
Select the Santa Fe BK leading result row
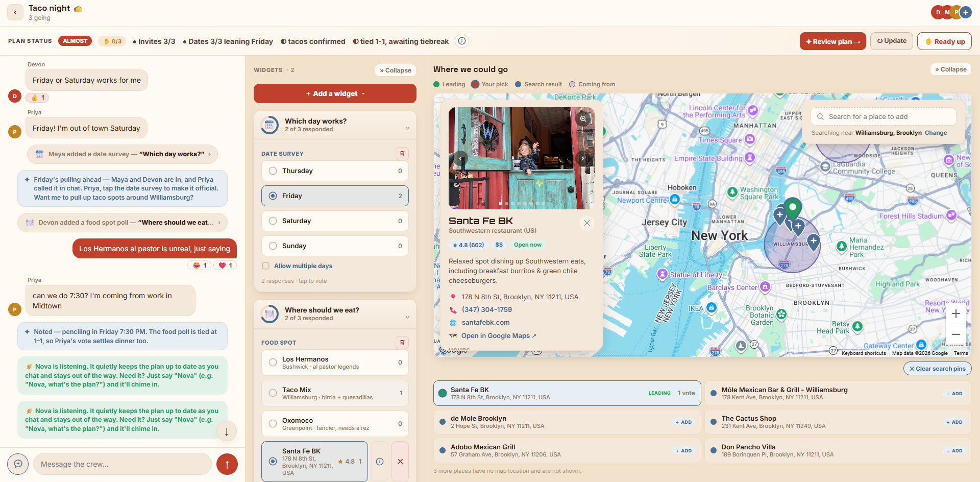pyautogui.click(x=567, y=393)
